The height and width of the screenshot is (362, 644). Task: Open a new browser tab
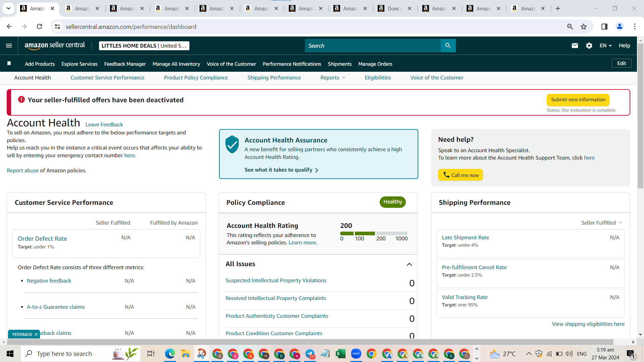(x=558, y=8)
